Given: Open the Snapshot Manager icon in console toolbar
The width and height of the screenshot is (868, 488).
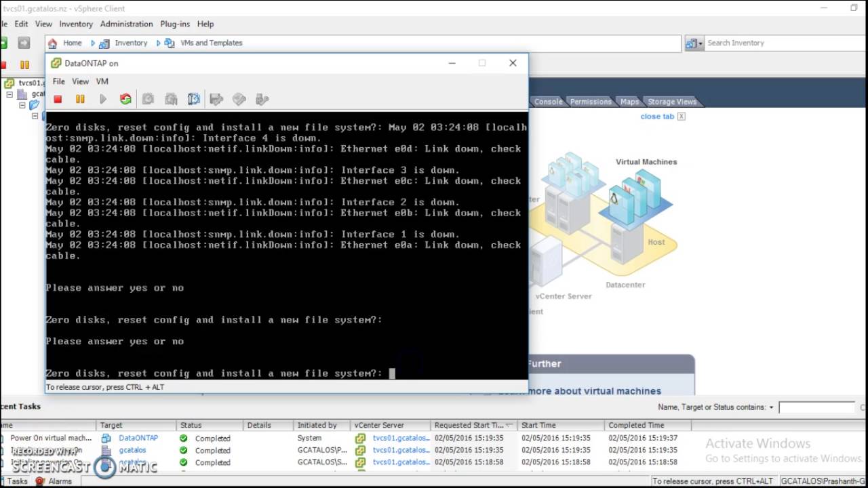Looking at the screenshot, I should (193, 100).
